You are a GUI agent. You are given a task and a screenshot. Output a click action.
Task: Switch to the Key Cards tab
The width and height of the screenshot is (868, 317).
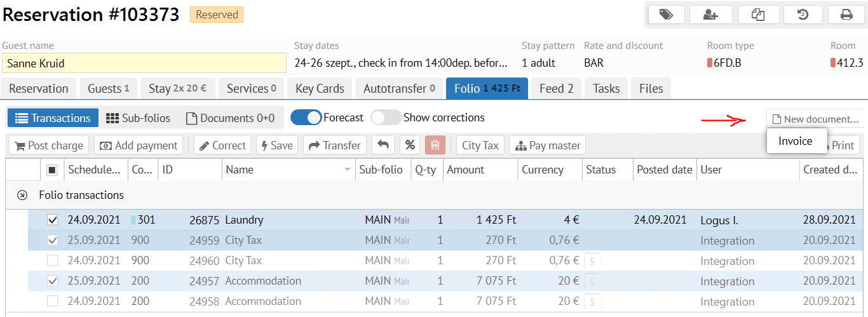click(x=320, y=88)
